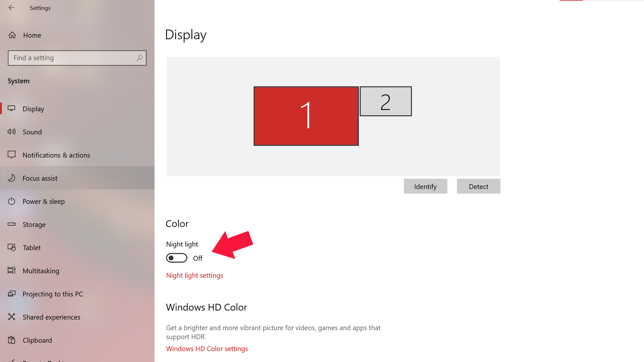This screenshot has width=644, height=362.
Task: Click the Find a setting search field
Action: (x=77, y=57)
